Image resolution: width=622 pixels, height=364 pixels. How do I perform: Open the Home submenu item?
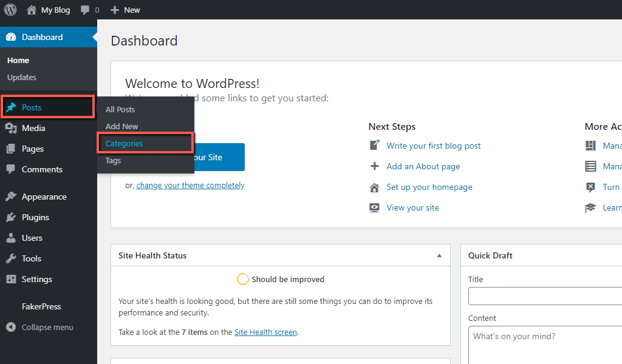(x=18, y=60)
